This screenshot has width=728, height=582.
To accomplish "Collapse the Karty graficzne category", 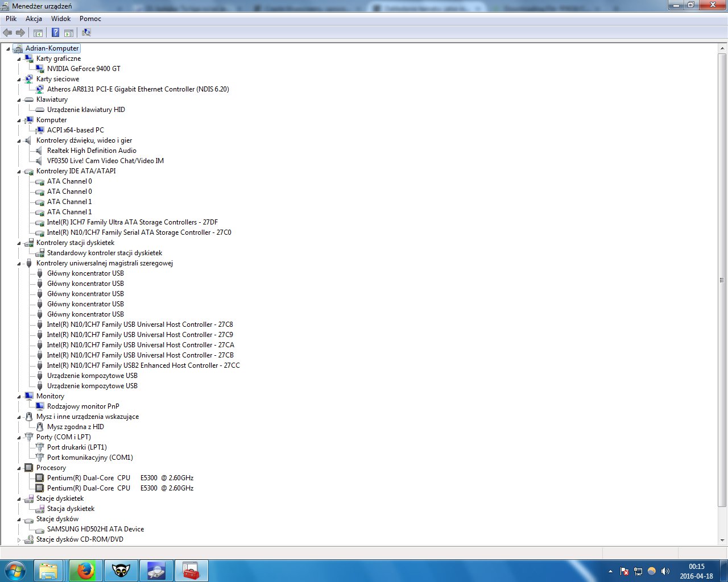I will pos(19,59).
